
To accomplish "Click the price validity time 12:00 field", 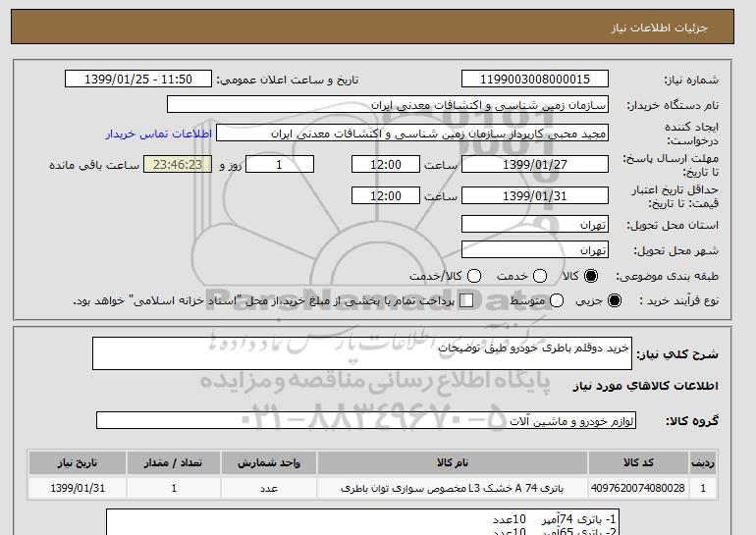I will click(386, 195).
